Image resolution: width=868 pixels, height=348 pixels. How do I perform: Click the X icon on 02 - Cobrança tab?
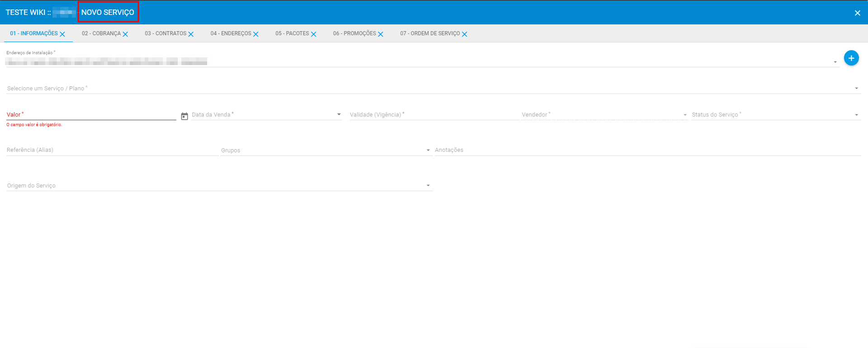[x=125, y=34]
